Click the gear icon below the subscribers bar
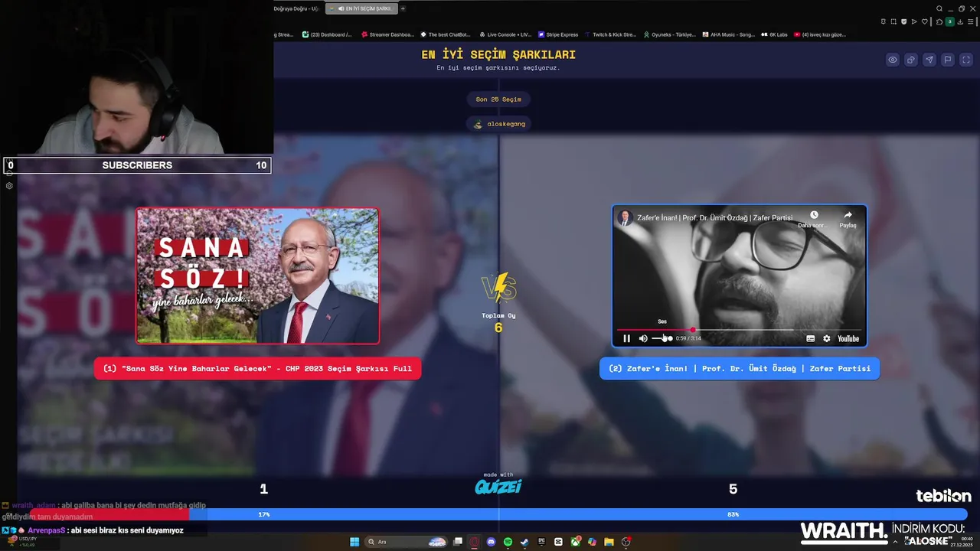 coord(9,185)
